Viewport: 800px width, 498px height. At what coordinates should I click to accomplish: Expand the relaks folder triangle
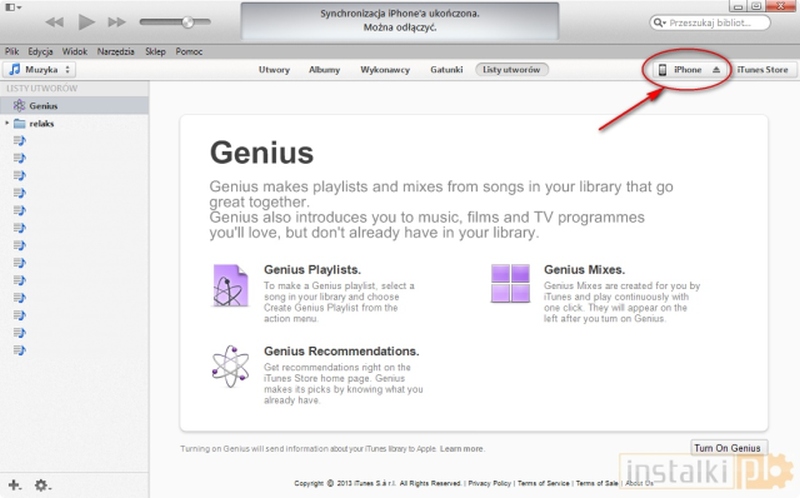7,123
